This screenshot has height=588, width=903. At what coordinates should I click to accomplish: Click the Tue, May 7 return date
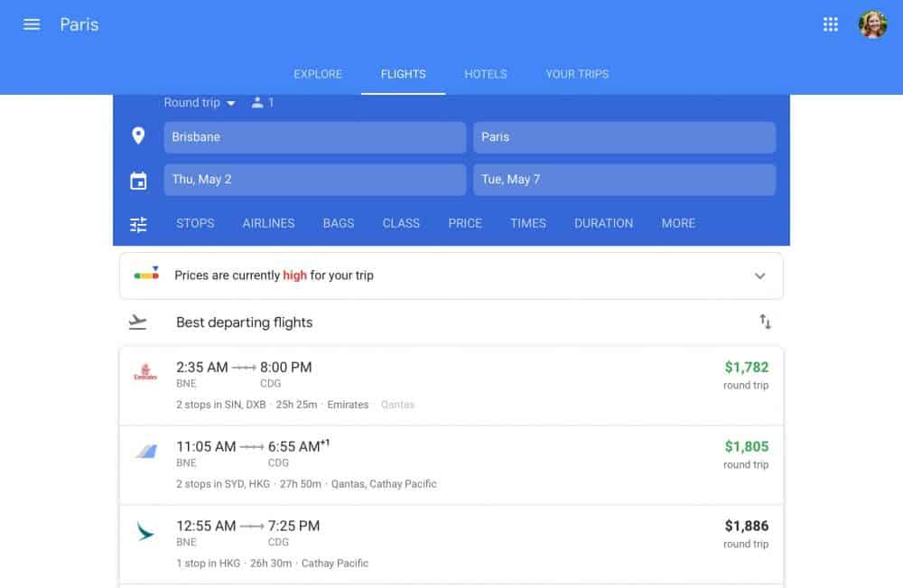tap(624, 180)
